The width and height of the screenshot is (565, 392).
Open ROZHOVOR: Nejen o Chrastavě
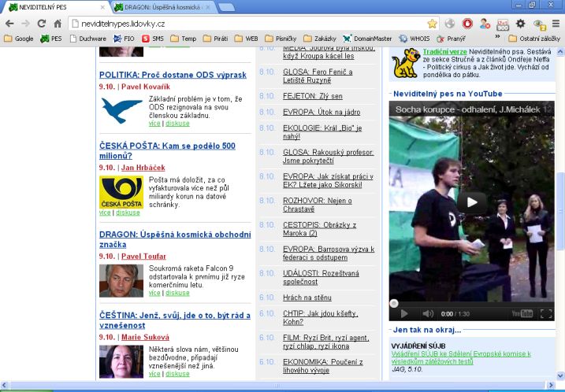tap(317, 205)
